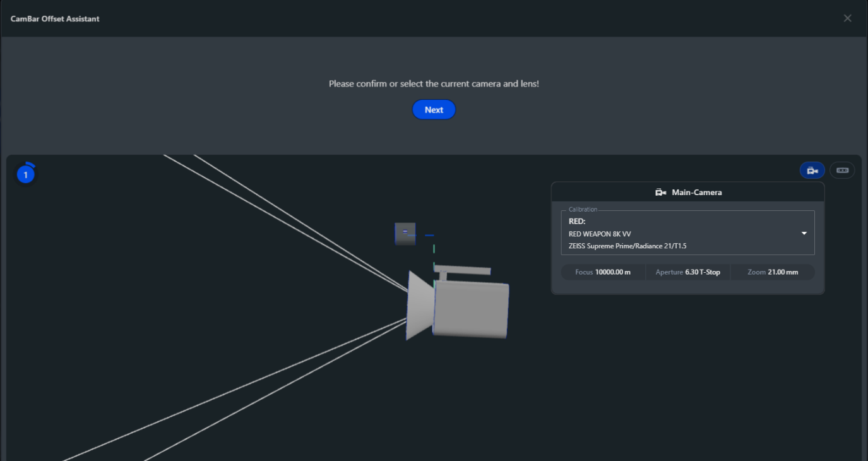Click the step 1 progress indicator
Viewport: 868px width, 461px height.
[x=26, y=174]
